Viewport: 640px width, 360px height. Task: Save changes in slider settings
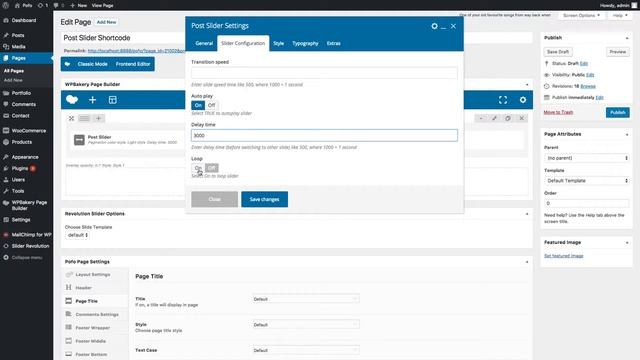264,199
